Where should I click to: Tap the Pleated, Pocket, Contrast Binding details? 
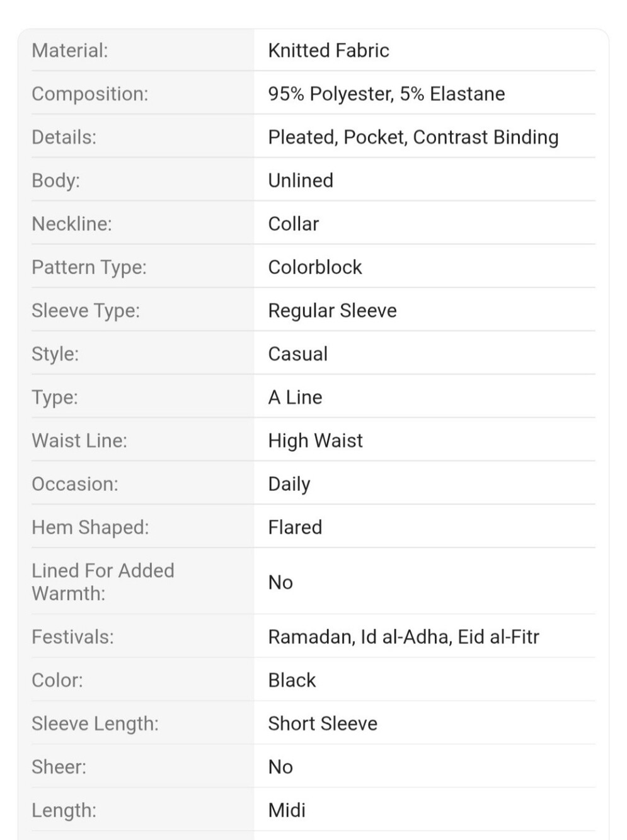point(413,137)
